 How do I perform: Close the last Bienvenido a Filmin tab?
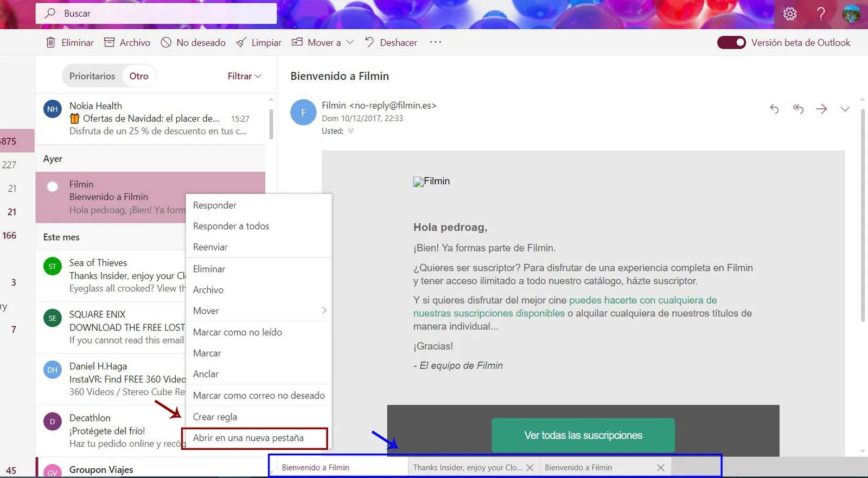tap(661, 467)
